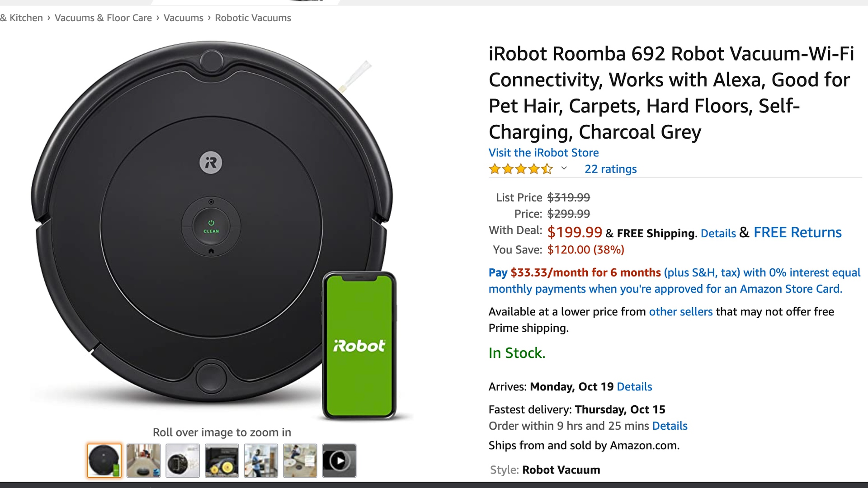Viewport: 868px width, 488px height.
Task: Expand the star rating breakdown chevron
Action: [x=564, y=169]
